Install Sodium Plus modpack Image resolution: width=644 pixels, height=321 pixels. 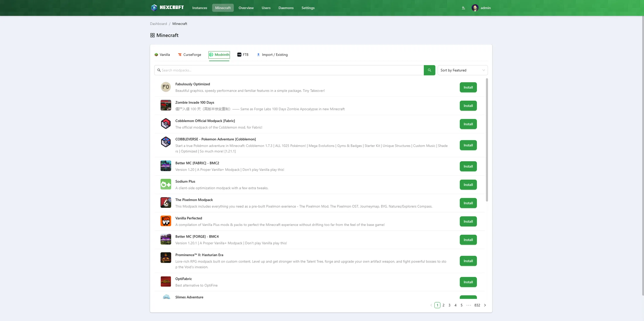pos(468,185)
